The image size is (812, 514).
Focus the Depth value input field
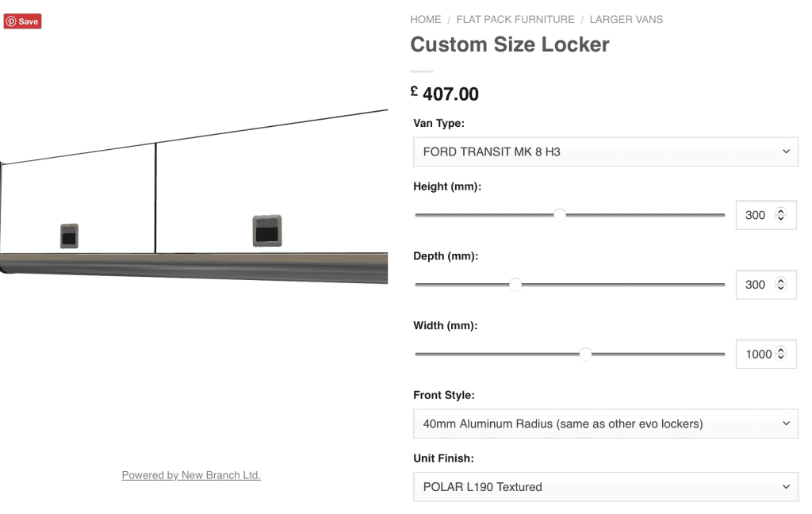coord(756,285)
